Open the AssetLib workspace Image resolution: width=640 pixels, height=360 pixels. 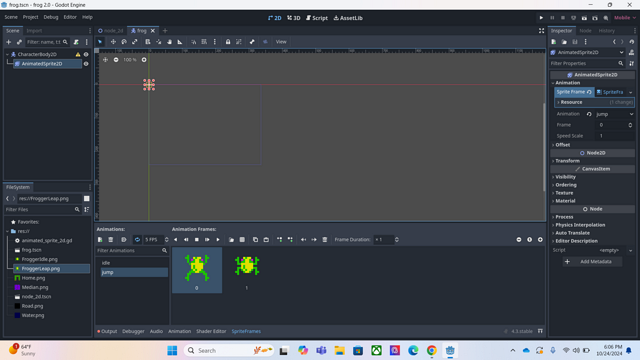[x=348, y=18]
